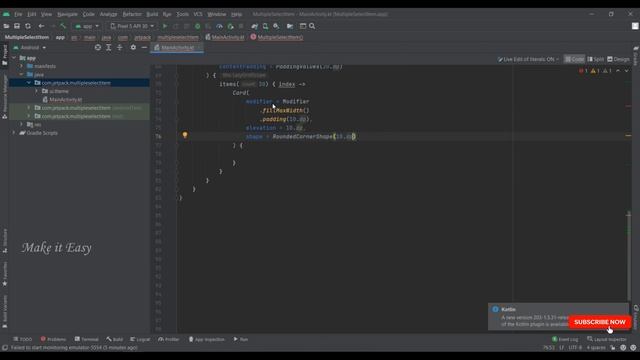Open the Tools menu

point(182,14)
